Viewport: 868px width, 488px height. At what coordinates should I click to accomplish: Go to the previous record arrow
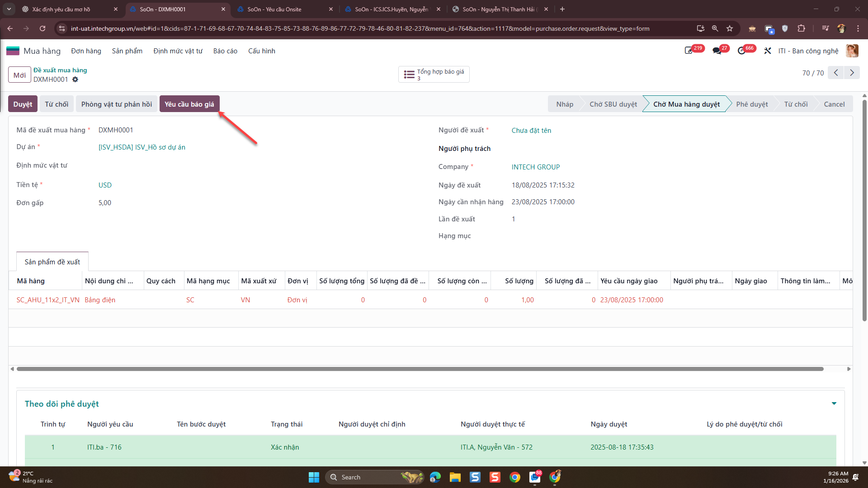point(836,73)
